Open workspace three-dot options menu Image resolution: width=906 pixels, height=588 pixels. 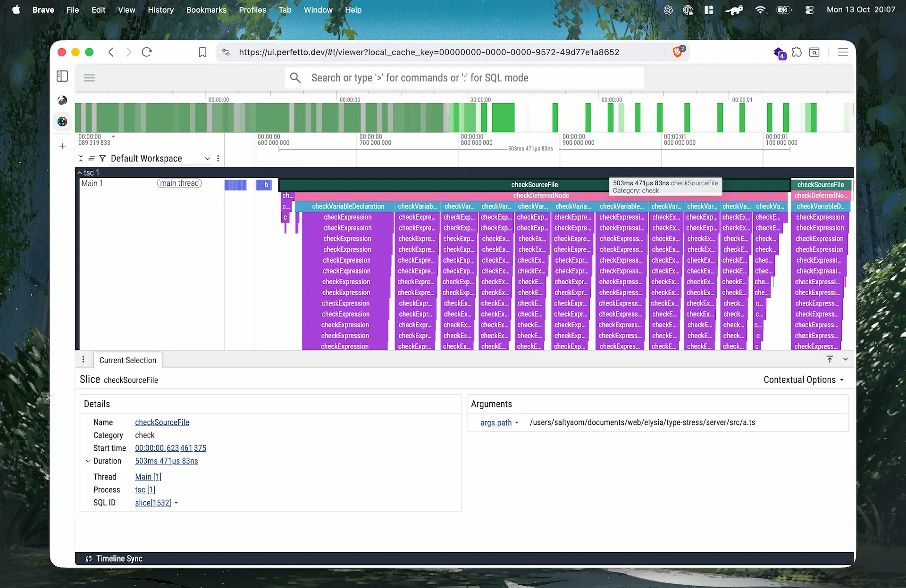(x=218, y=158)
